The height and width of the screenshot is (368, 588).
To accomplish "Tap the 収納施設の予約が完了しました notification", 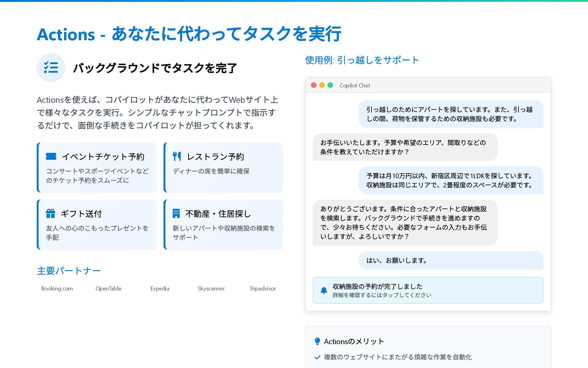I will click(x=428, y=290).
